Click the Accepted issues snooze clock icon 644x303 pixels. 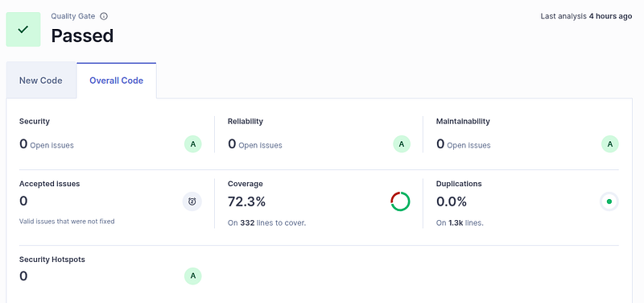pos(192,201)
